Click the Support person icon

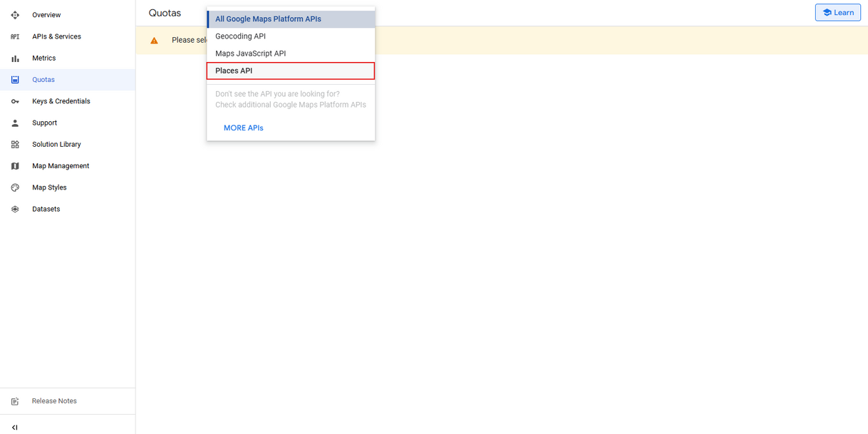[15, 123]
